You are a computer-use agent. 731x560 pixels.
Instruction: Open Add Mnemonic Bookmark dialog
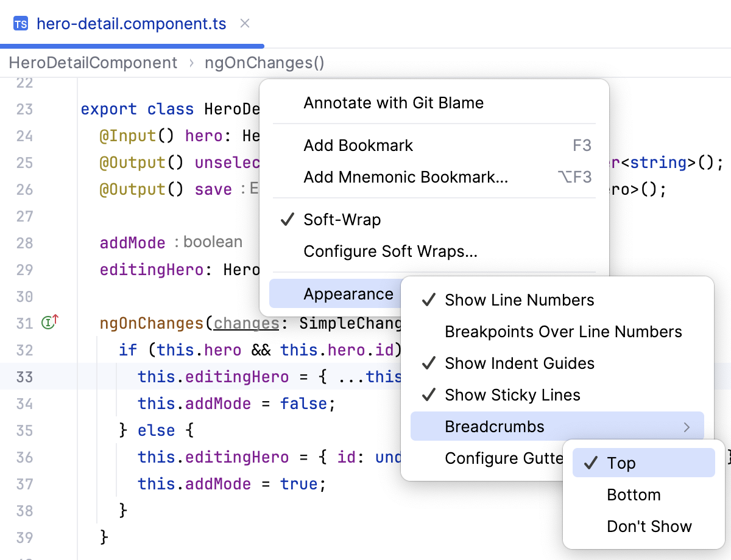406,177
